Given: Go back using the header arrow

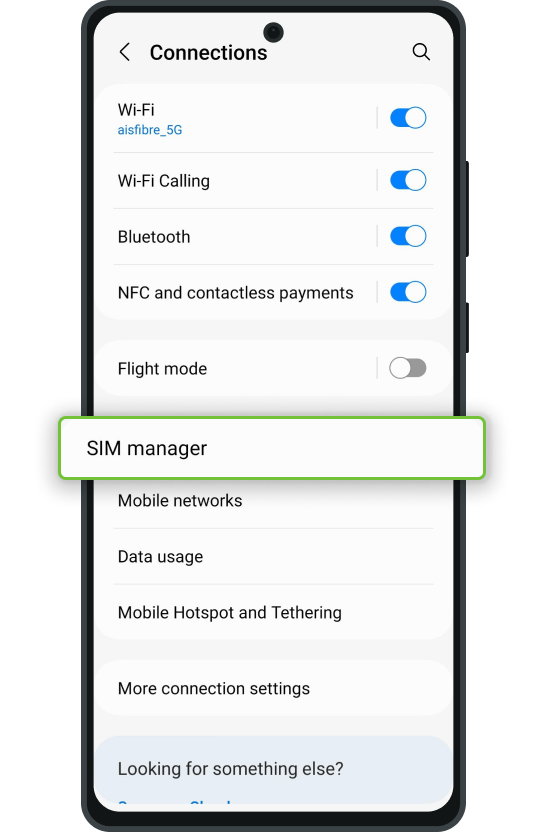Looking at the screenshot, I should pos(125,52).
